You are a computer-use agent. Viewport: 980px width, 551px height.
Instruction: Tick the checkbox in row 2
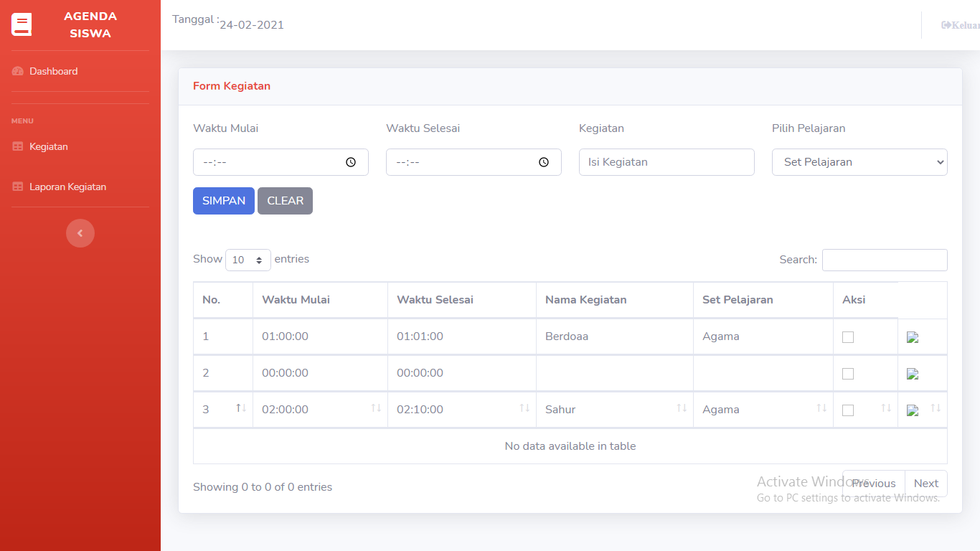click(848, 374)
